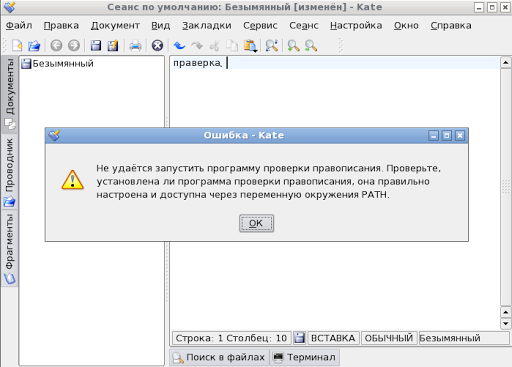Go forward with the right arrow icon

74,45
